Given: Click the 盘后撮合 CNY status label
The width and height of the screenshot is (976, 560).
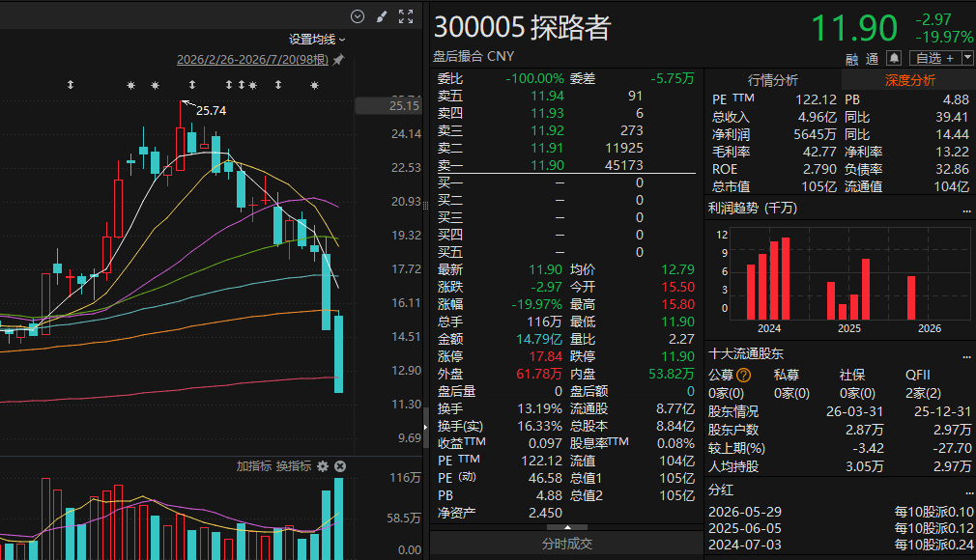Looking at the screenshot, I should pyautogui.click(x=474, y=56).
